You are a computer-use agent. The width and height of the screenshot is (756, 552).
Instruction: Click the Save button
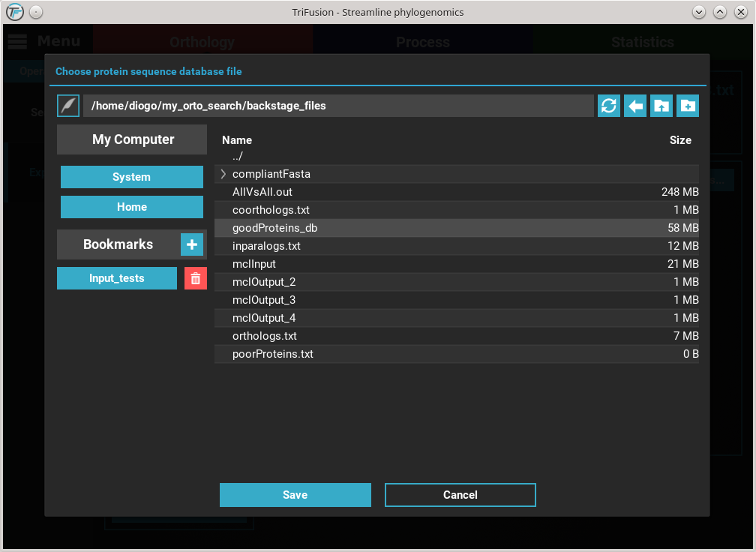click(x=295, y=495)
